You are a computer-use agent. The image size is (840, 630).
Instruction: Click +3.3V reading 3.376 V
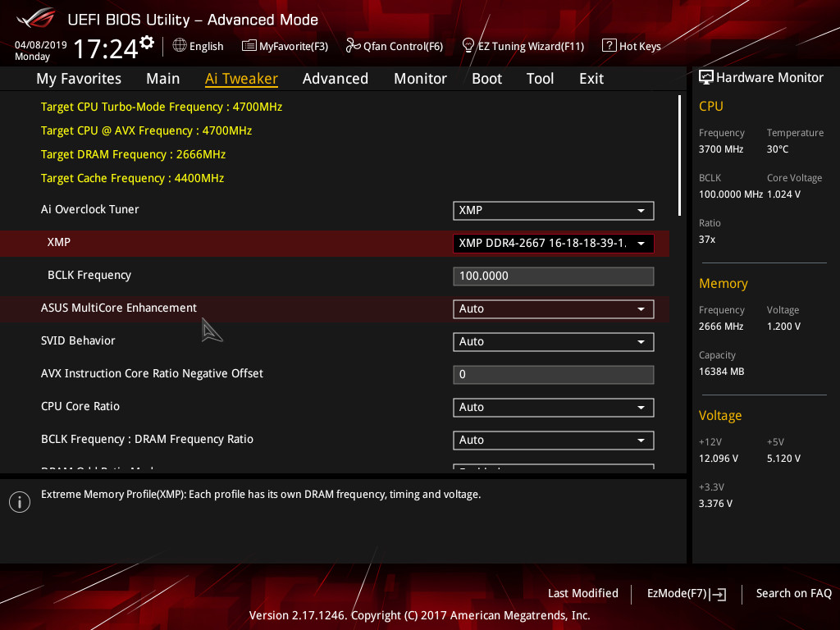tap(715, 504)
